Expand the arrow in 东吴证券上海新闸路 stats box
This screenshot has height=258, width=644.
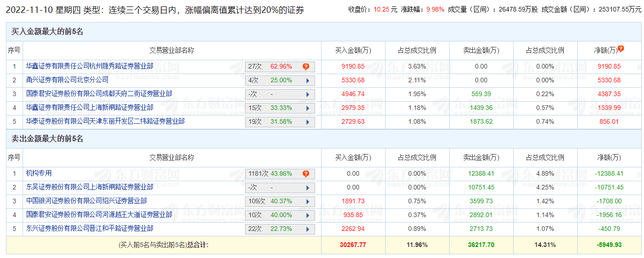308,188
